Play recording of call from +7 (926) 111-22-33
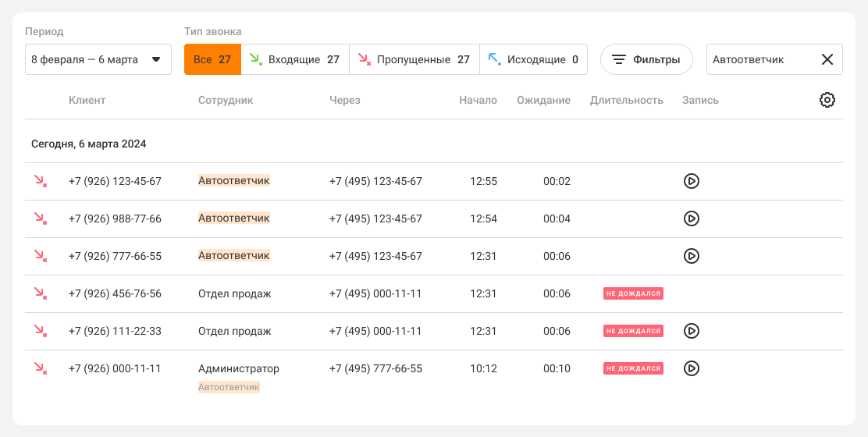Viewport: 868px width, 437px height. click(691, 331)
